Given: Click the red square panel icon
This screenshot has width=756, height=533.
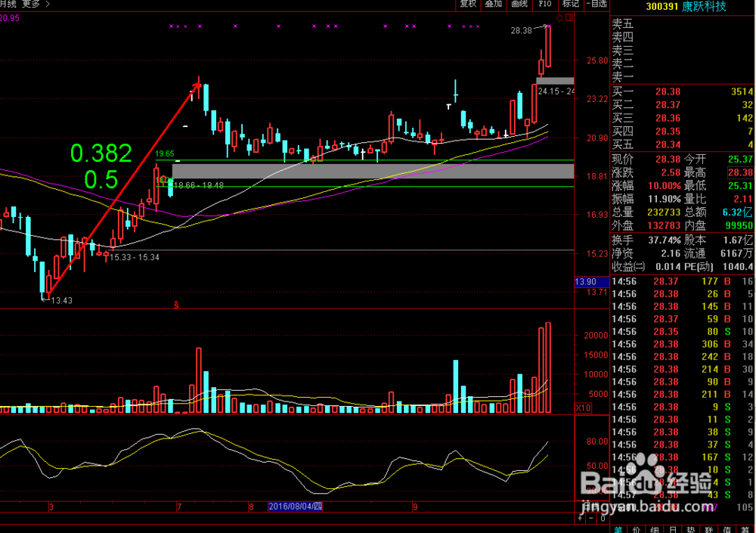Looking at the screenshot, I should [569, 18].
